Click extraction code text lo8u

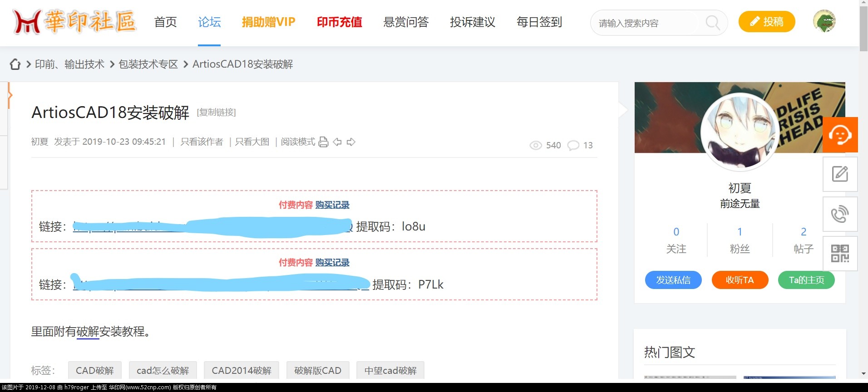tap(414, 226)
